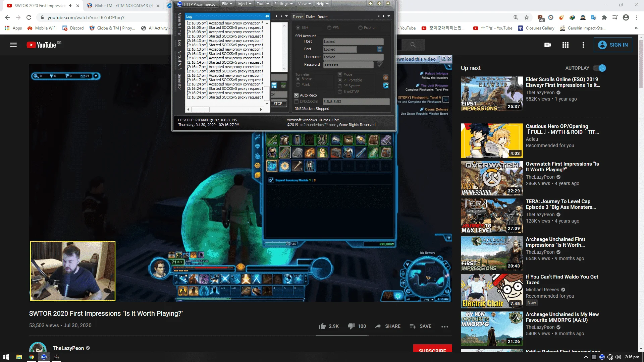Open YouTube hamburger guide menu
Viewport: 644px width, 362px height.
click(13, 45)
